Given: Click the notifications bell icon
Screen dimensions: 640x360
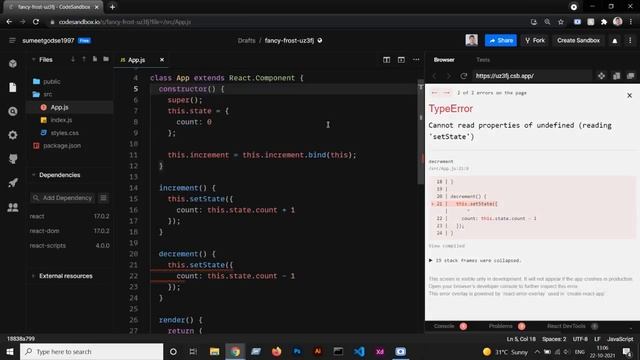Looking at the screenshot, I should point(615,40).
